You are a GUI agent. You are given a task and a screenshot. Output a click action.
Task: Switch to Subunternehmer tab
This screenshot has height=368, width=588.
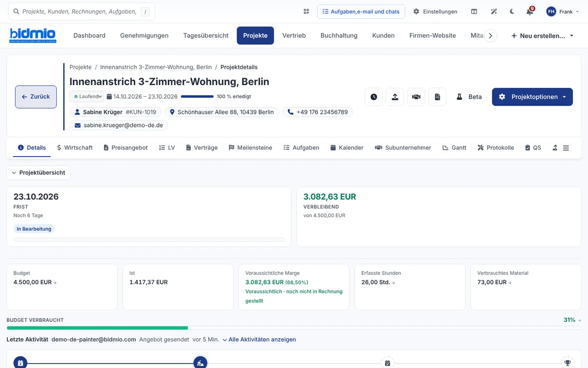coord(403,148)
